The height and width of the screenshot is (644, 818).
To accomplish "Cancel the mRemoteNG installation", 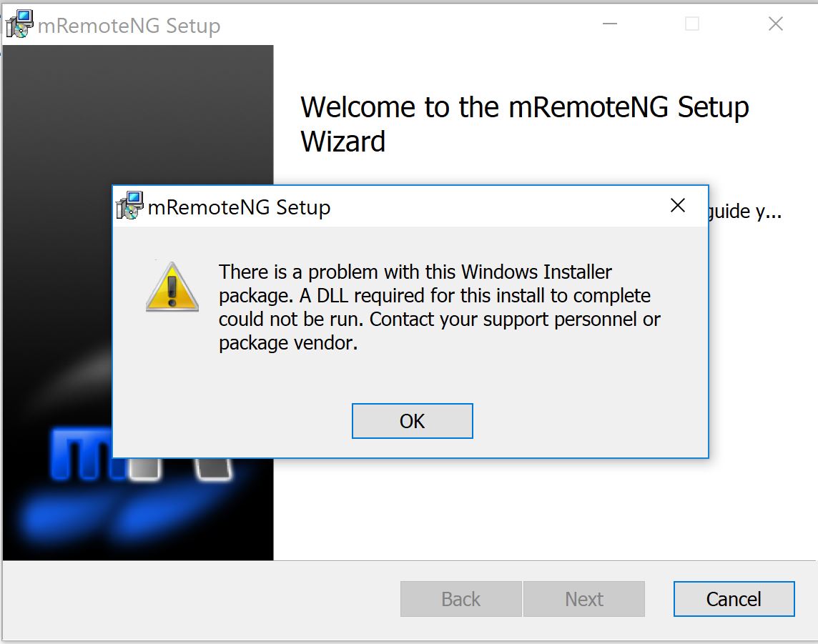I will pyautogui.click(x=734, y=599).
